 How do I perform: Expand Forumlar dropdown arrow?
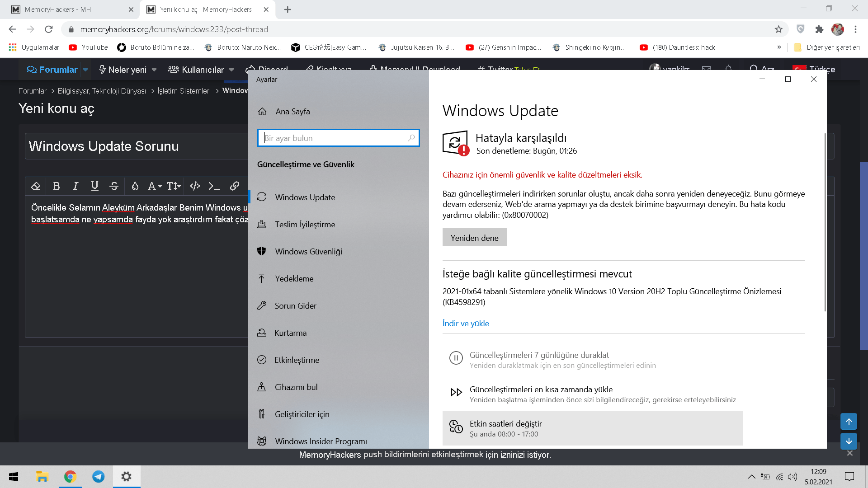point(85,70)
